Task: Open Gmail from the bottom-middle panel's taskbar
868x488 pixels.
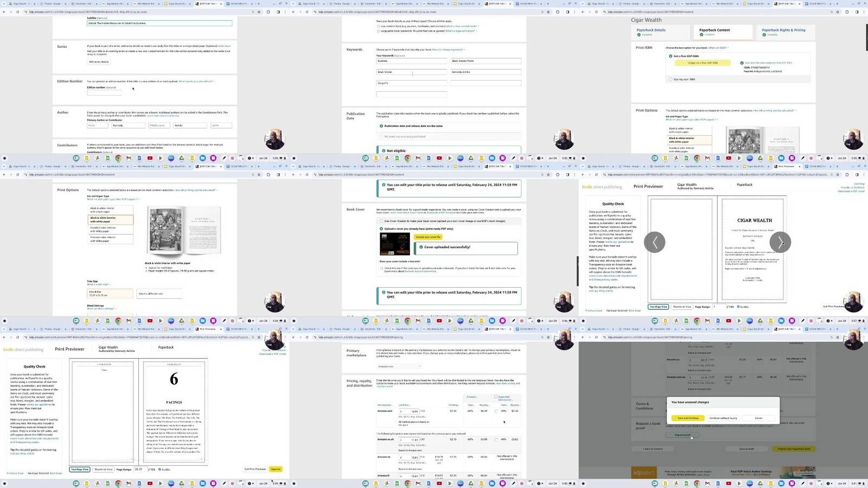Action: [418, 484]
